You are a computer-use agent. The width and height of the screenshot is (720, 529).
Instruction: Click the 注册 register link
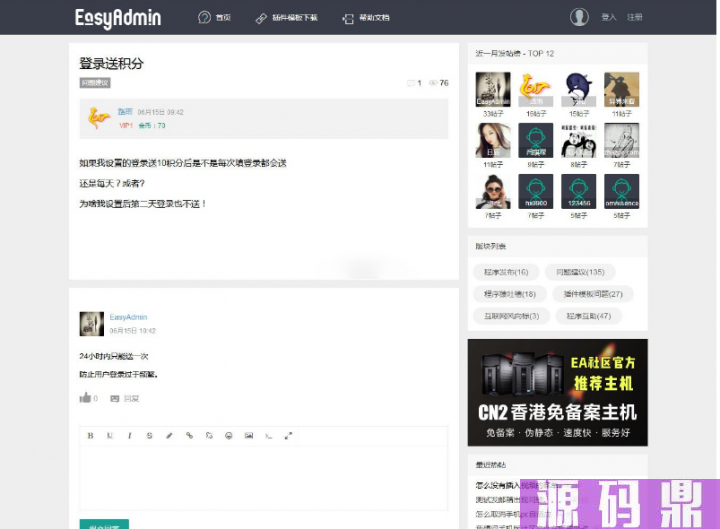click(x=635, y=17)
